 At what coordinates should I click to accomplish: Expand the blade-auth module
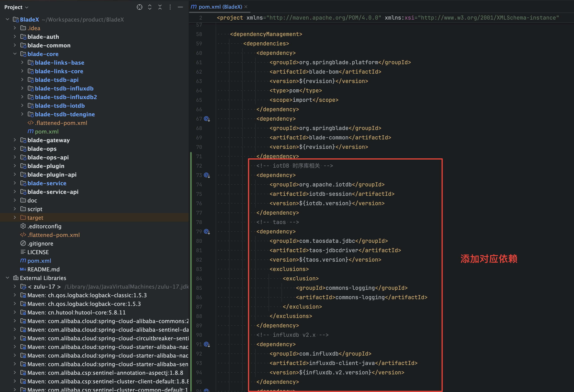point(15,36)
